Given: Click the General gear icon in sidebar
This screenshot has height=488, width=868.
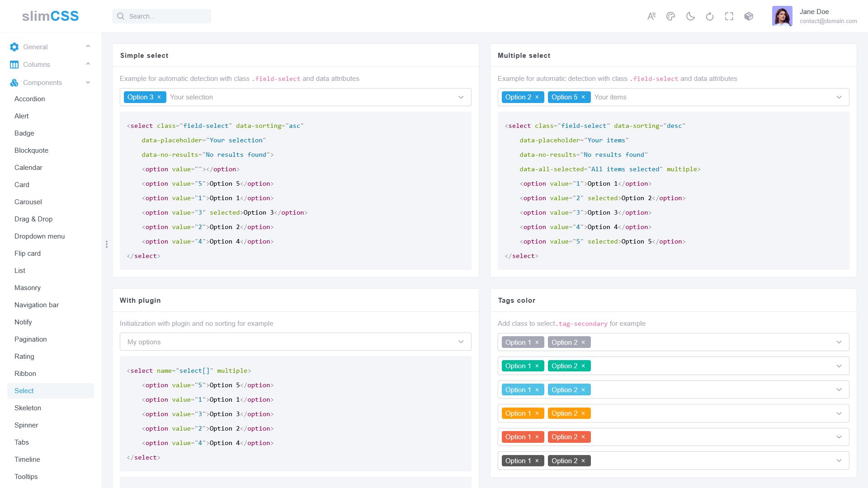Looking at the screenshot, I should [x=14, y=47].
